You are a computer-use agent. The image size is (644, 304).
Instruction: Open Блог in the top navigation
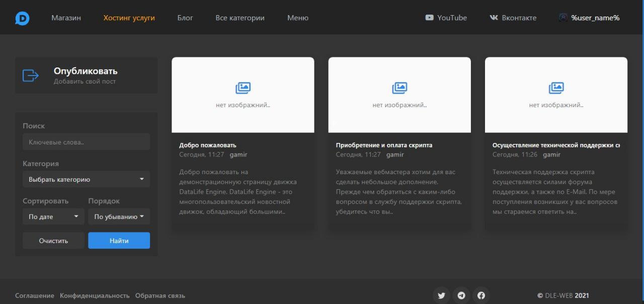coord(185,18)
